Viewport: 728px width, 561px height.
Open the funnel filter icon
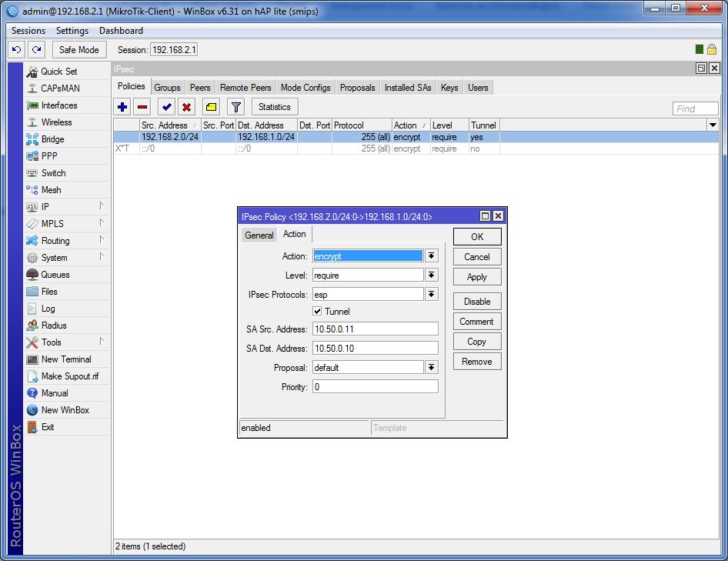click(235, 107)
